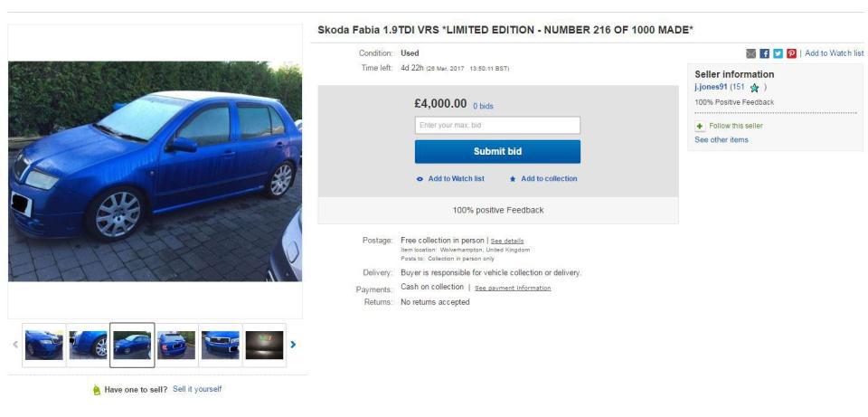Screen dimensions: 868x417
Task: Click the seller's feedback star icon
Action: pyautogui.click(x=754, y=88)
